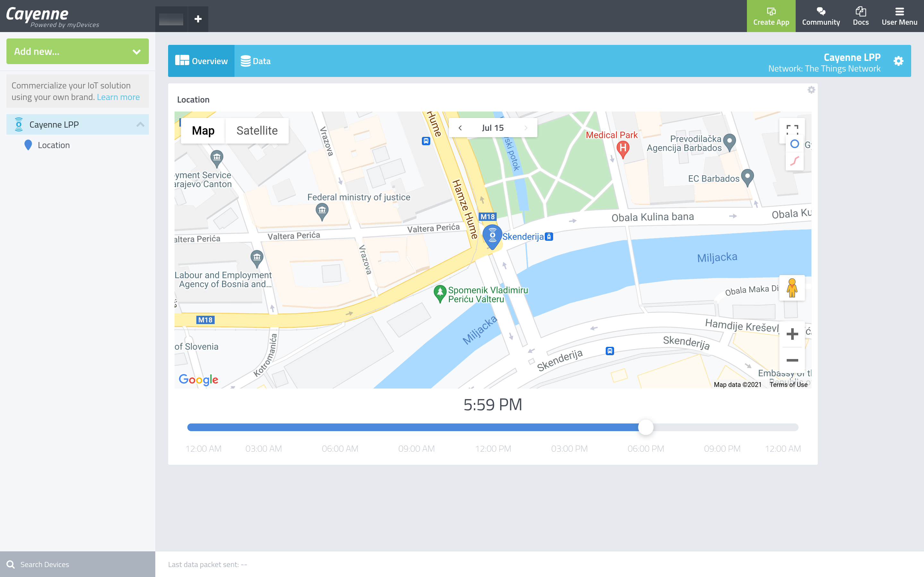Select the Overview tab

point(201,61)
